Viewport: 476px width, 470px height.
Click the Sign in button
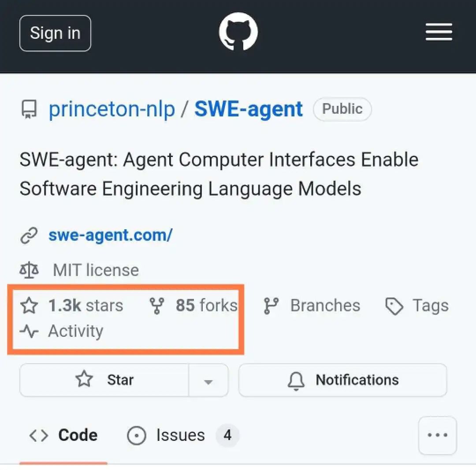coord(55,33)
